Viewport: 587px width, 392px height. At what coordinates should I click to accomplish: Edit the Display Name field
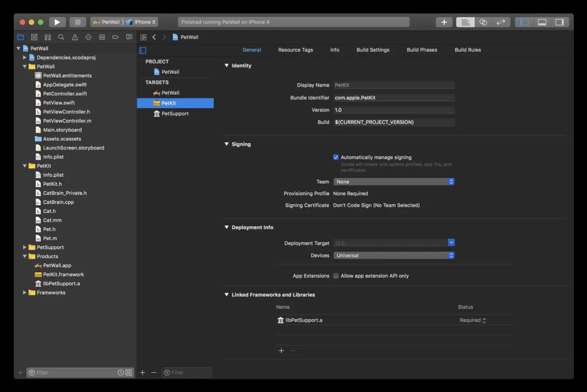coord(394,85)
